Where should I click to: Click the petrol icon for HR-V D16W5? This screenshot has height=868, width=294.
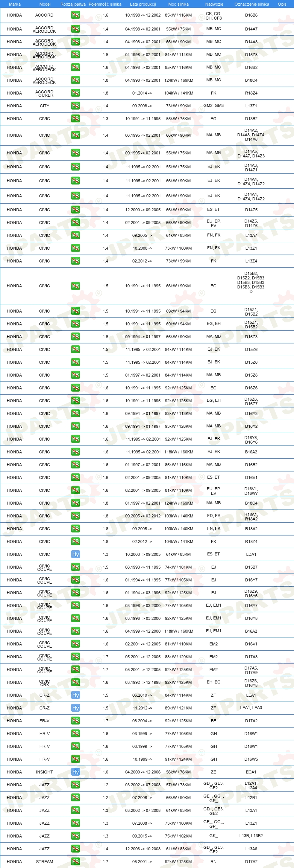coord(75,759)
